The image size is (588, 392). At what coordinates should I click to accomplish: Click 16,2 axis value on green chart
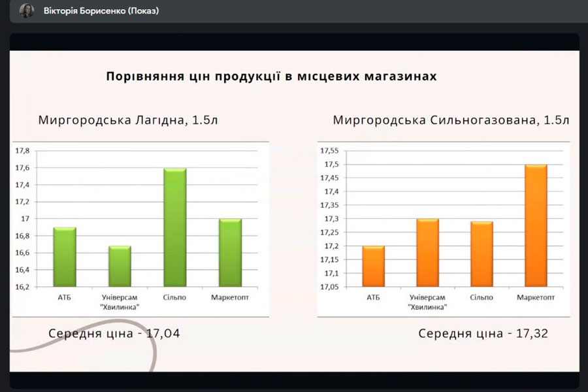(x=22, y=287)
